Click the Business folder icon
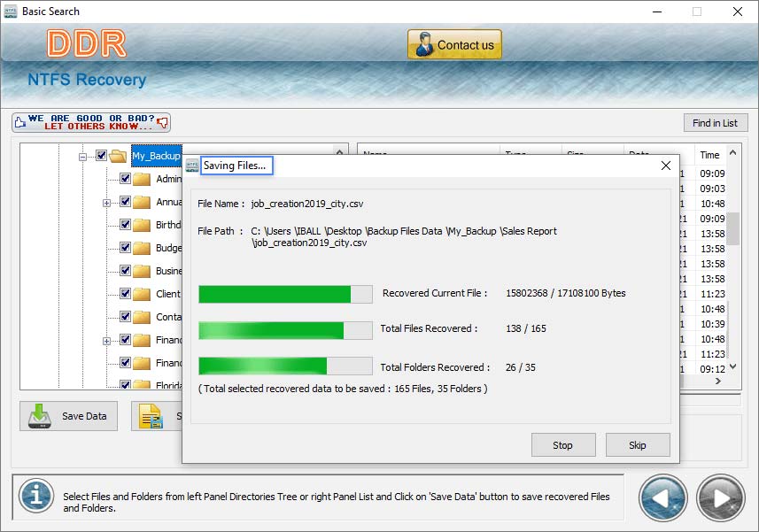Viewport: 759px width, 532px height. coord(142,271)
